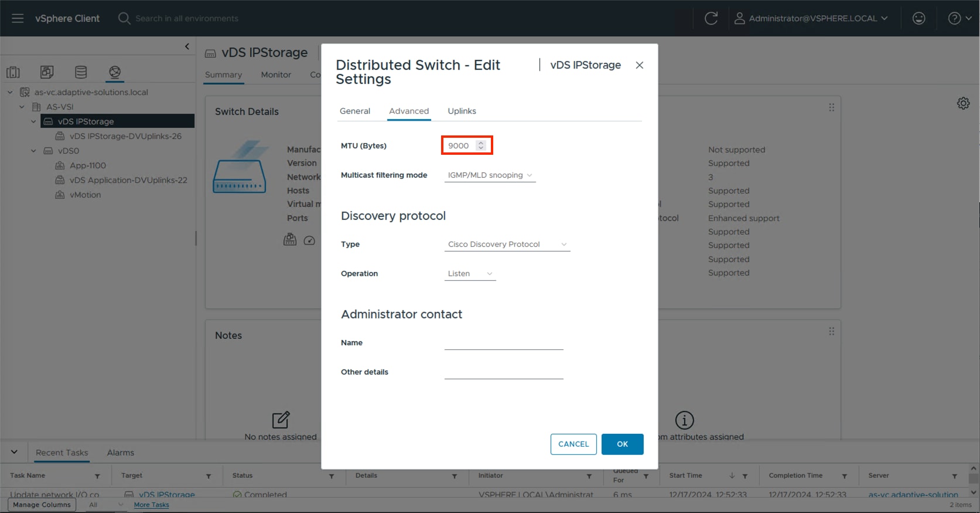Close the Edit Settings dialog
This screenshot has width=980, height=513.
point(640,65)
